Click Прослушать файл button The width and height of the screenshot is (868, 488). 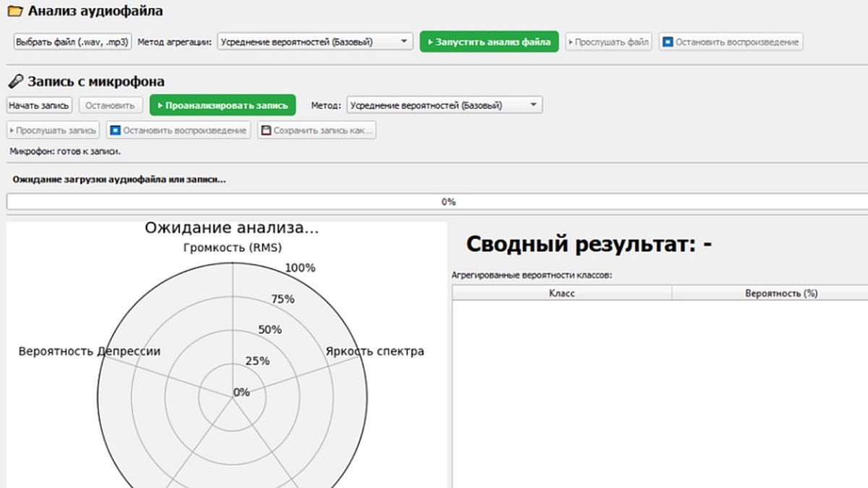point(608,42)
